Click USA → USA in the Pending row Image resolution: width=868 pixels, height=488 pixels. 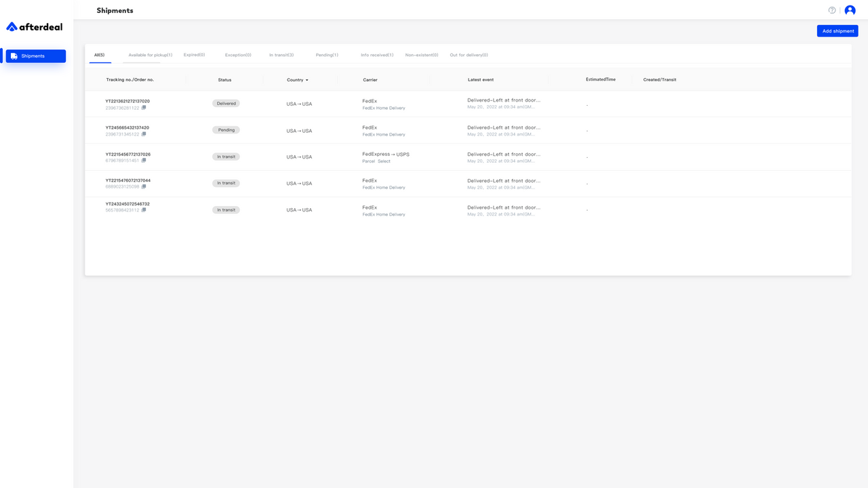(x=299, y=131)
